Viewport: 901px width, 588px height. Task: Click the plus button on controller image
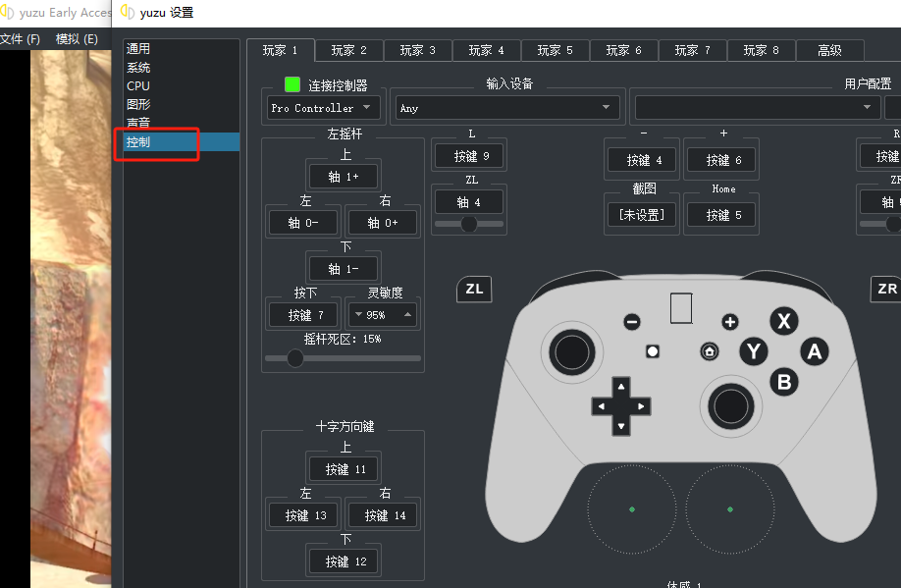coord(729,322)
